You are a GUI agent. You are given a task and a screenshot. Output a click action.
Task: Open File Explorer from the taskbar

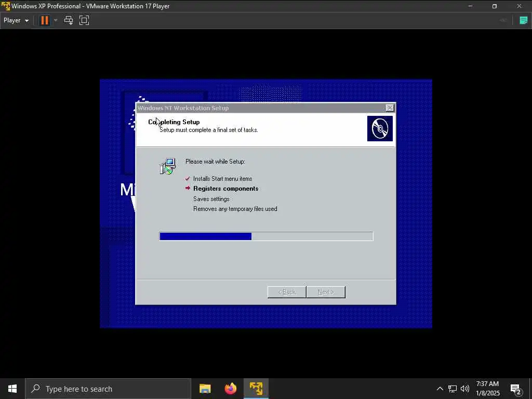(x=205, y=389)
